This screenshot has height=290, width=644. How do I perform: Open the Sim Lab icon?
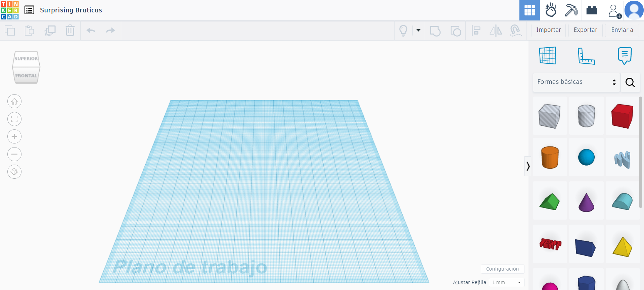click(x=551, y=10)
